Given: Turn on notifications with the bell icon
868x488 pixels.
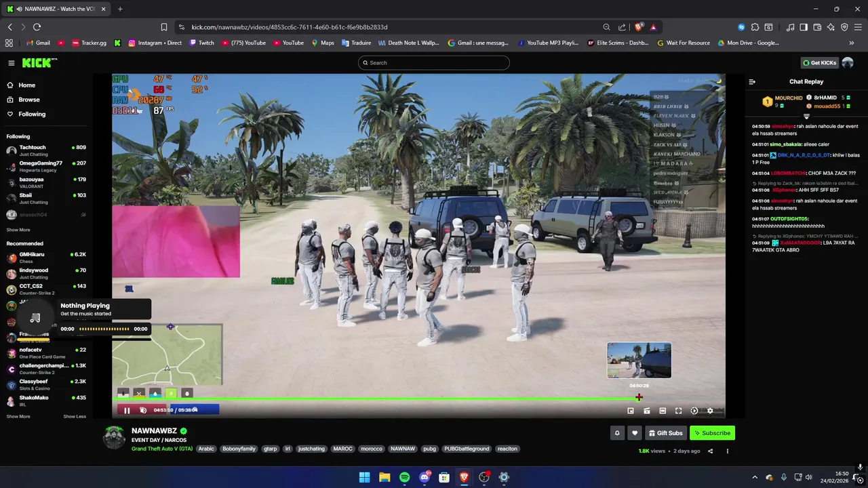Looking at the screenshot, I should pos(617,433).
